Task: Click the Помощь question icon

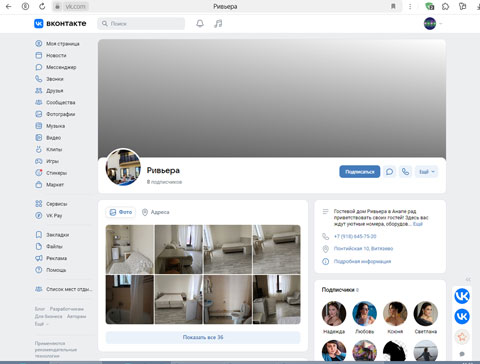Action: (x=39, y=270)
